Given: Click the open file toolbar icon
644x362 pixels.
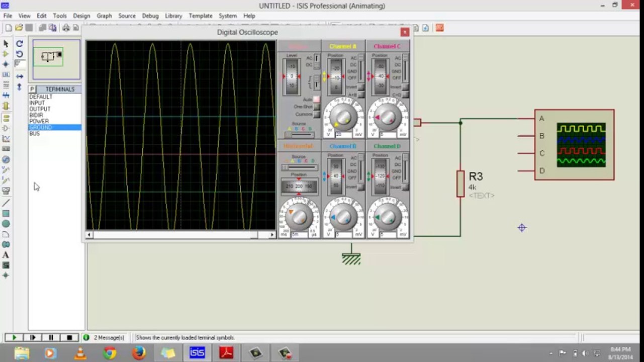Looking at the screenshot, I should [19, 28].
